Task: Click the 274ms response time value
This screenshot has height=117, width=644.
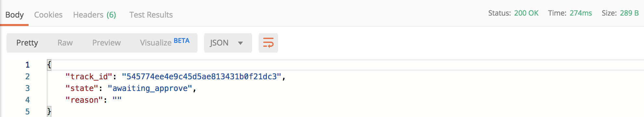Action: click(x=581, y=13)
